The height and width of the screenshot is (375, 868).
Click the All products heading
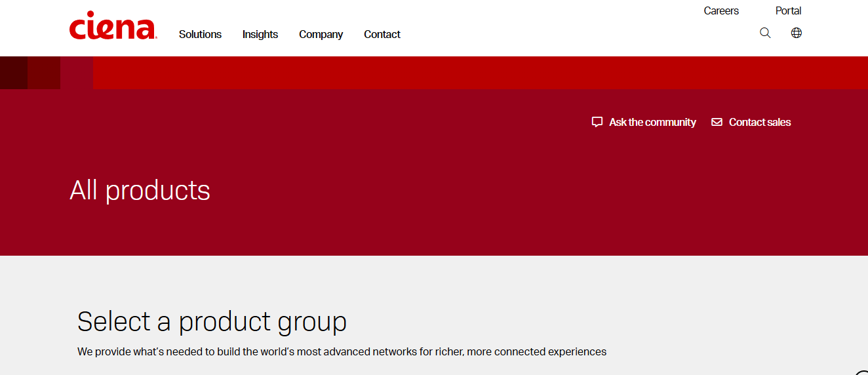[x=140, y=190]
